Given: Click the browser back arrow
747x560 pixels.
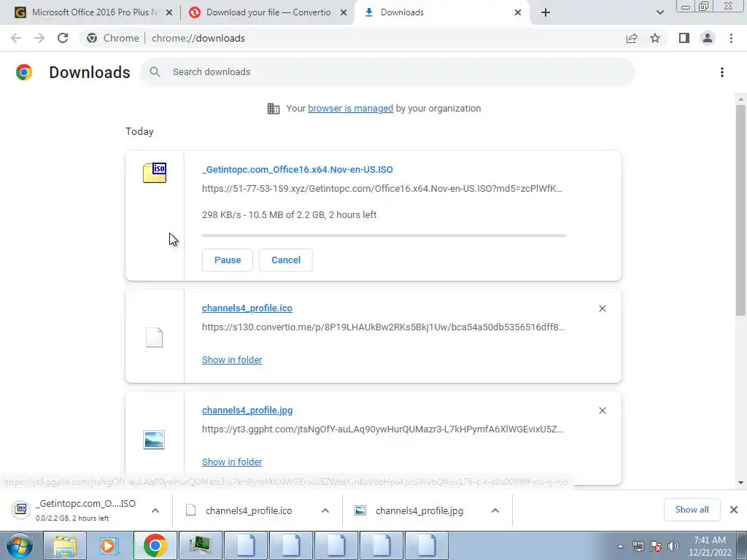Looking at the screenshot, I should coord(16,38).
